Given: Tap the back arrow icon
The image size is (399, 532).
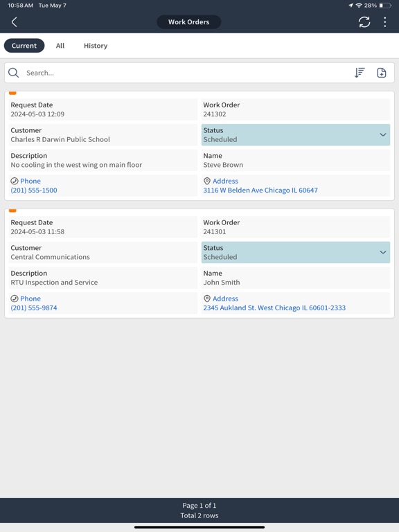Looking at the screenshot, I should (x=15, y=22).
